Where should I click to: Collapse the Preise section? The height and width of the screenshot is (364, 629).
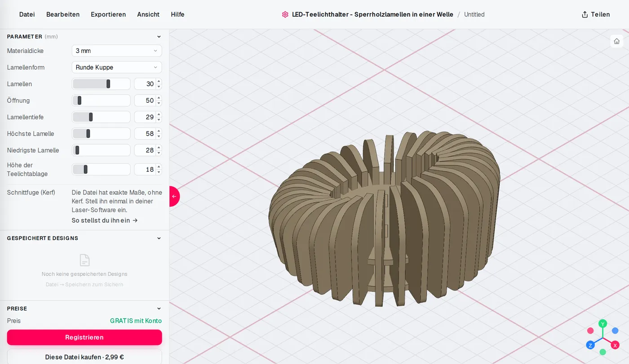(x=159, y=309)
